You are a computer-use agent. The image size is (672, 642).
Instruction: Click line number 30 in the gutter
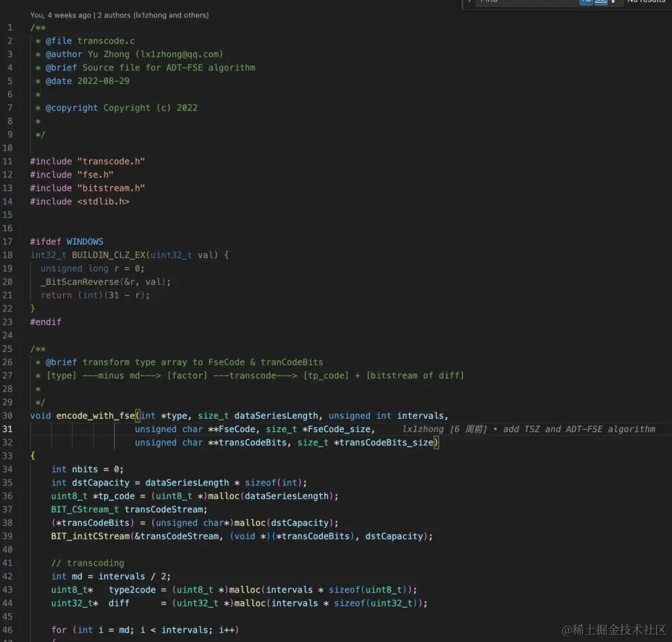point(9,416)
